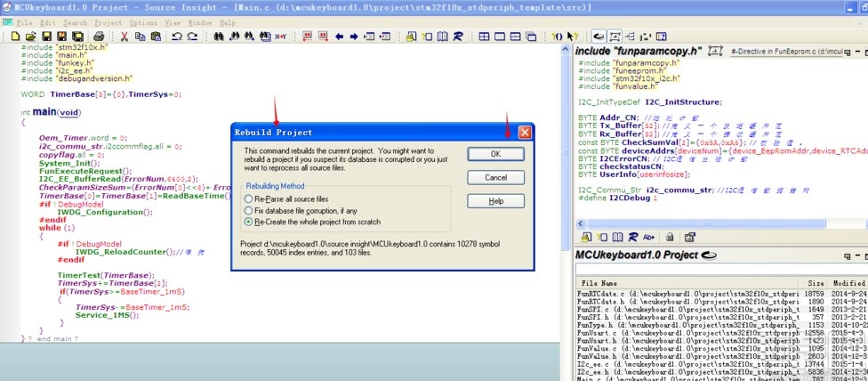Redo the edit from the toolbar

tap(192, 36)
